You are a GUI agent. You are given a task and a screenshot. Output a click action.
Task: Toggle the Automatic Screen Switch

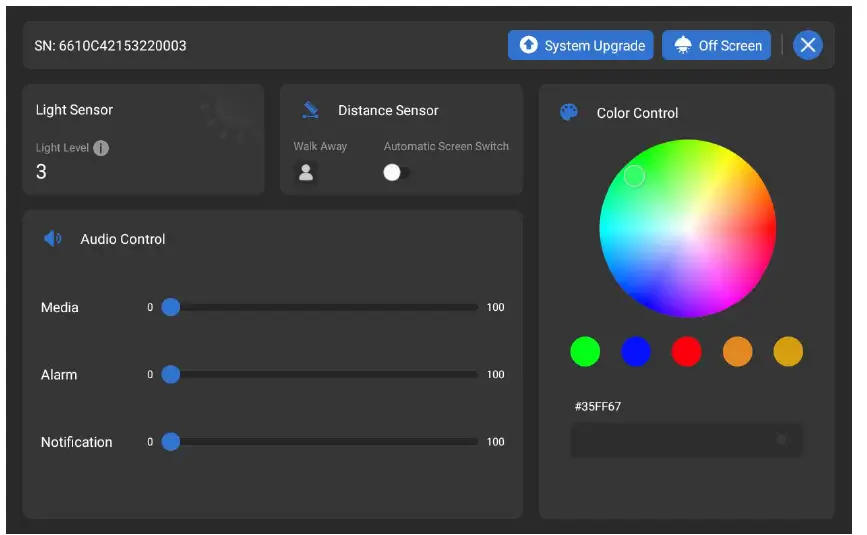pyautogui.click(x=396, y=172)
